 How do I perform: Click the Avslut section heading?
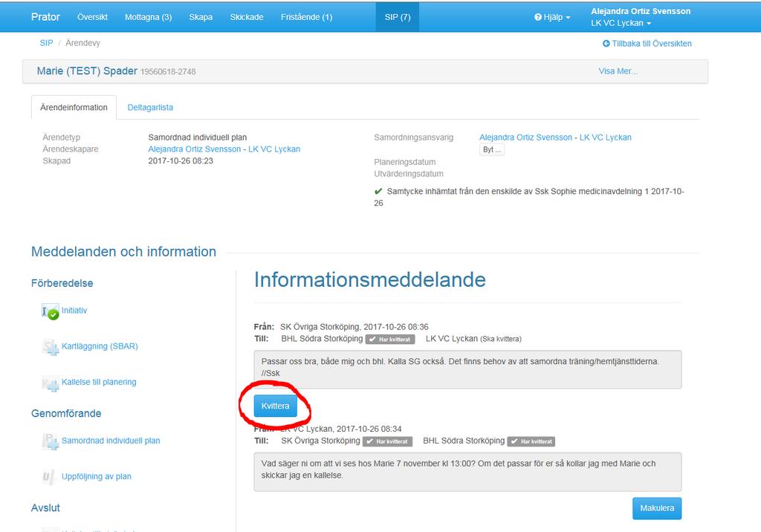45,507
